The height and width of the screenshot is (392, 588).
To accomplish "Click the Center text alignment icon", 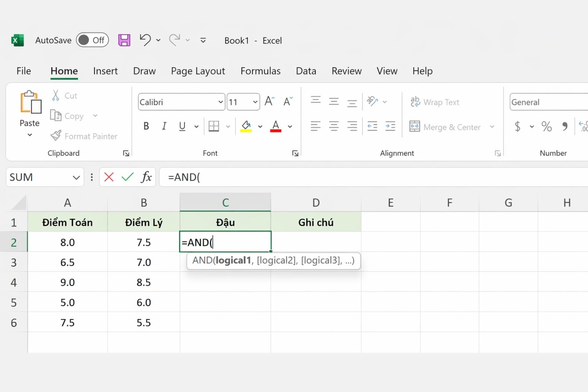I will pos(334,126).
